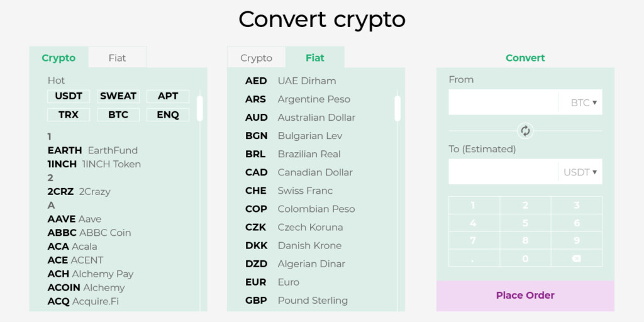
Task: Select the SWEAT hot token chip
Action: [x=118, y=96]
